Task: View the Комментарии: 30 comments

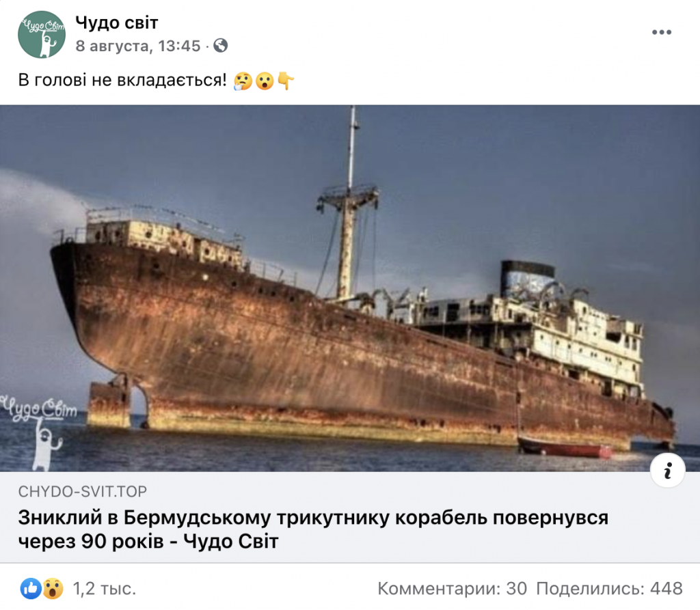Action: click(x=453, y=589)
